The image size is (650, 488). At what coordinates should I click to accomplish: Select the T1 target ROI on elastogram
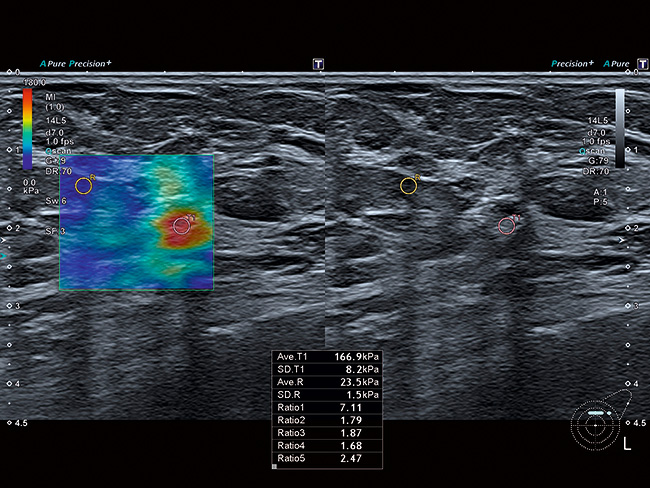pyautogui.click(x=181, y=226)
